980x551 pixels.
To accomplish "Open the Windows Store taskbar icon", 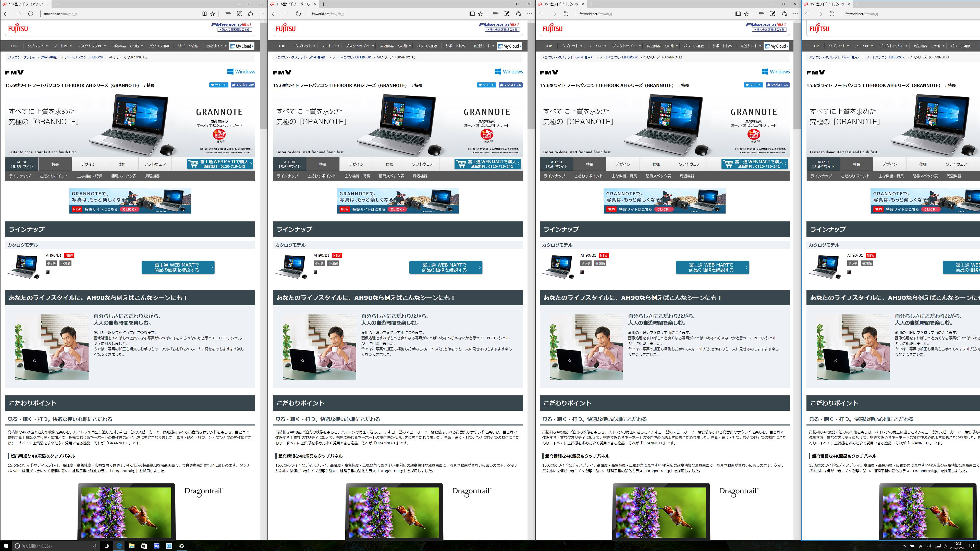I will tap(144, 546).
